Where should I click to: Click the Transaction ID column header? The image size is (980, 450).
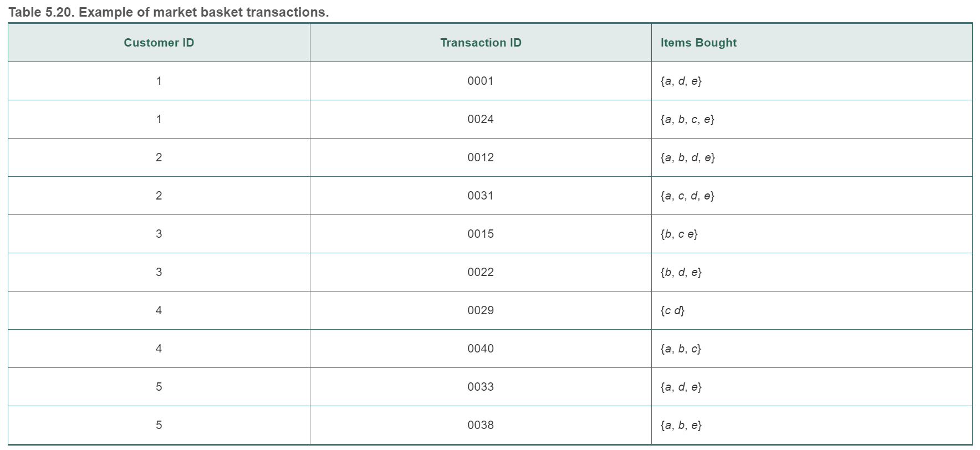point(481,43)
